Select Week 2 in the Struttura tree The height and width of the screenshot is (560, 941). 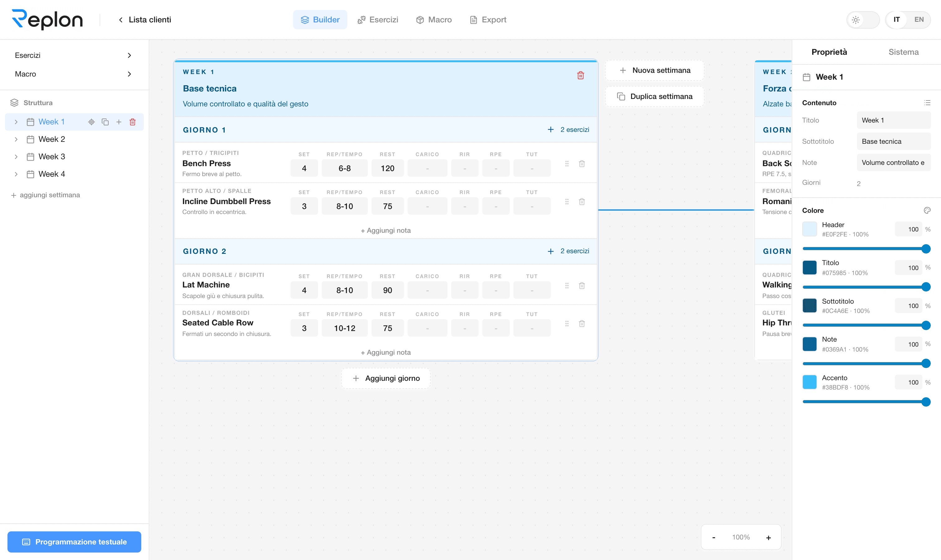51,139
